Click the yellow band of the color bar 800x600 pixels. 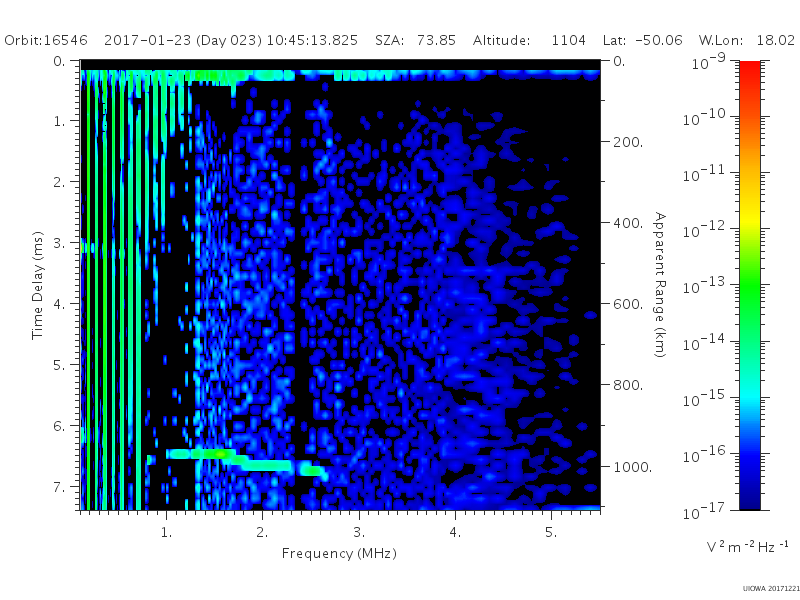coord(750,217)
